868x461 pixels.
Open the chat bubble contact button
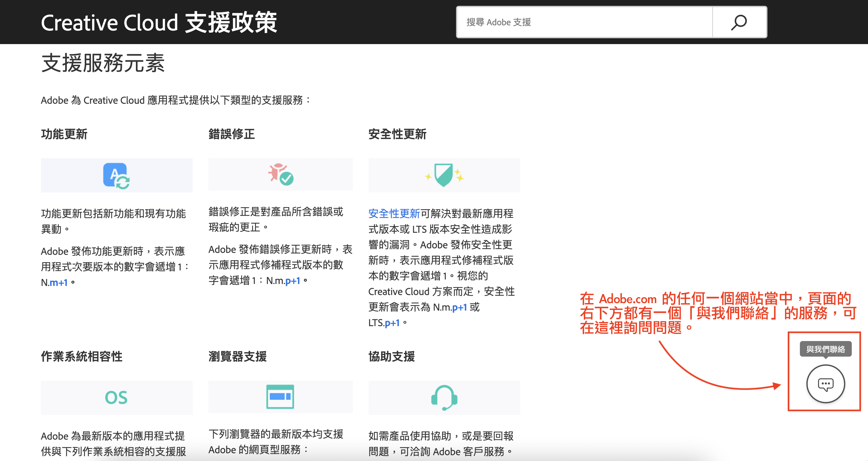coord(825,384)
